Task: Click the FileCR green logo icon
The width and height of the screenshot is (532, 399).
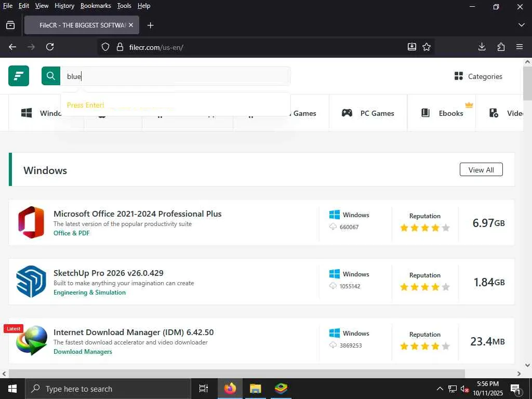Action: (19, 76)
